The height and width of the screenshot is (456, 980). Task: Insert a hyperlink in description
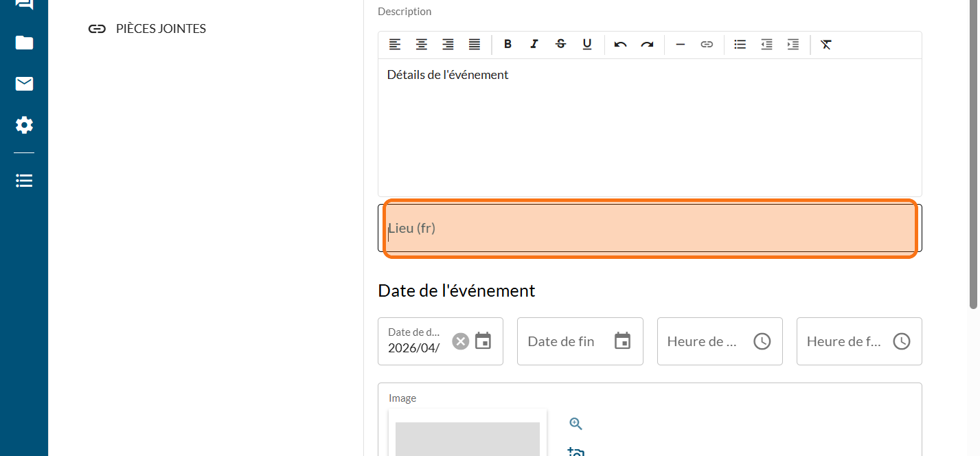707,45
